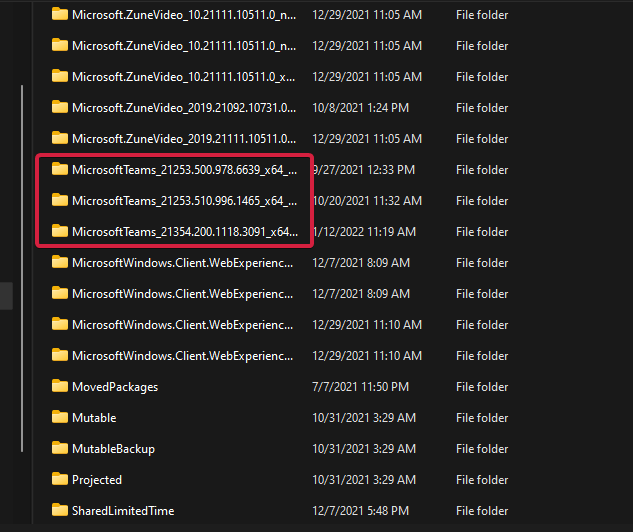Select folder name MicrosoftTeams_21354.200.1118.3091_x64...

pos(185,232)
